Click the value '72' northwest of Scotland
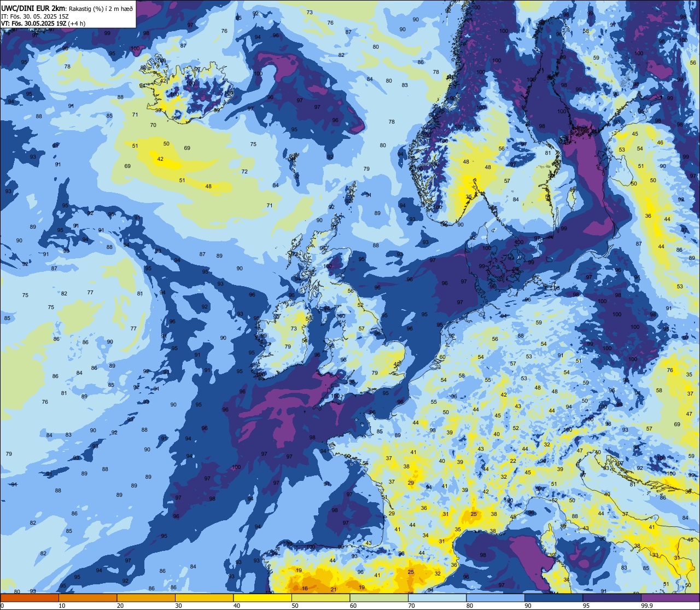 (244, 171)
